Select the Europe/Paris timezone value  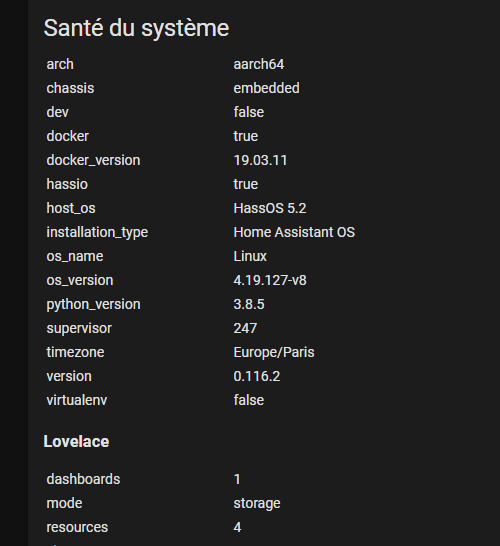click(x=274, y=352)
